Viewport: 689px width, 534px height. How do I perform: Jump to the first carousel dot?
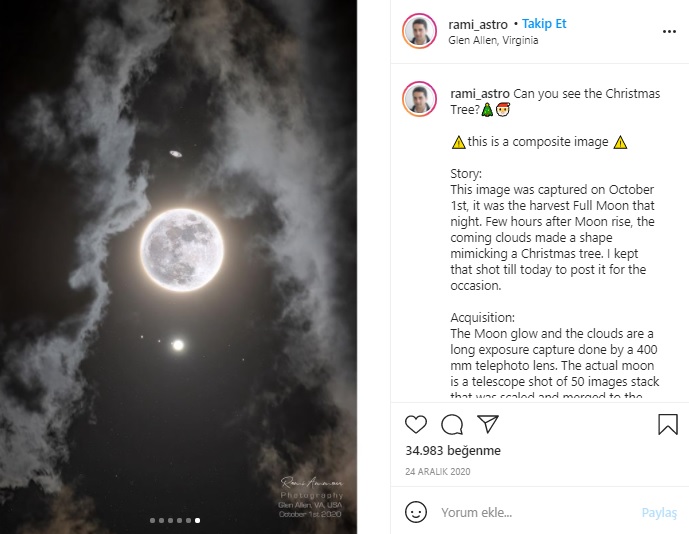tap(152, 520)
